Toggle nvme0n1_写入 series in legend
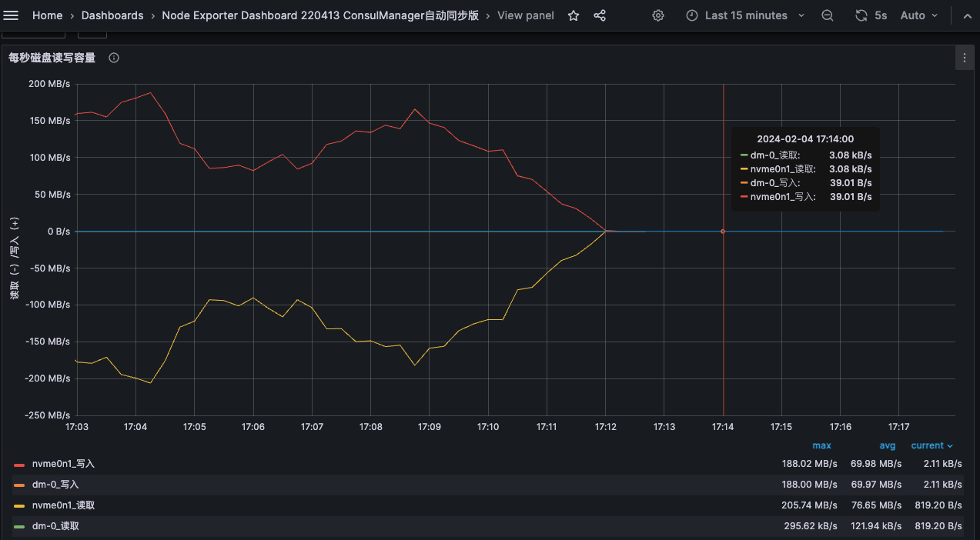 pyautogui.click(x=63, y=464)
